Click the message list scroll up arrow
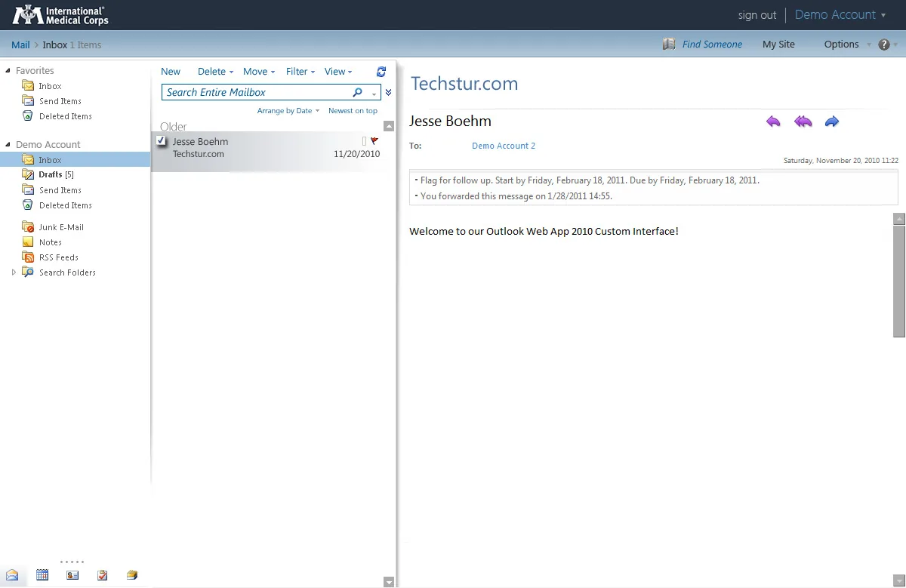Viewport: 906px width, 588px height. (389, 127)
